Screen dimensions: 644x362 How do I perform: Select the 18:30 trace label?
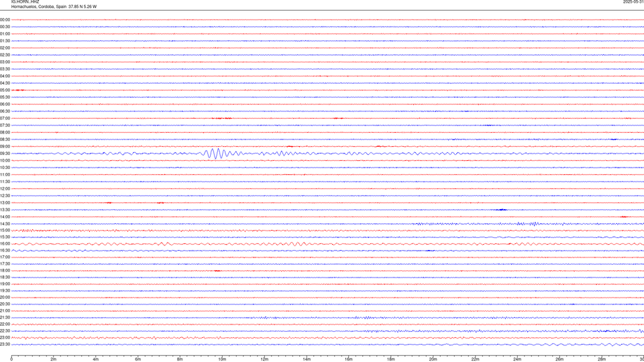5,278
